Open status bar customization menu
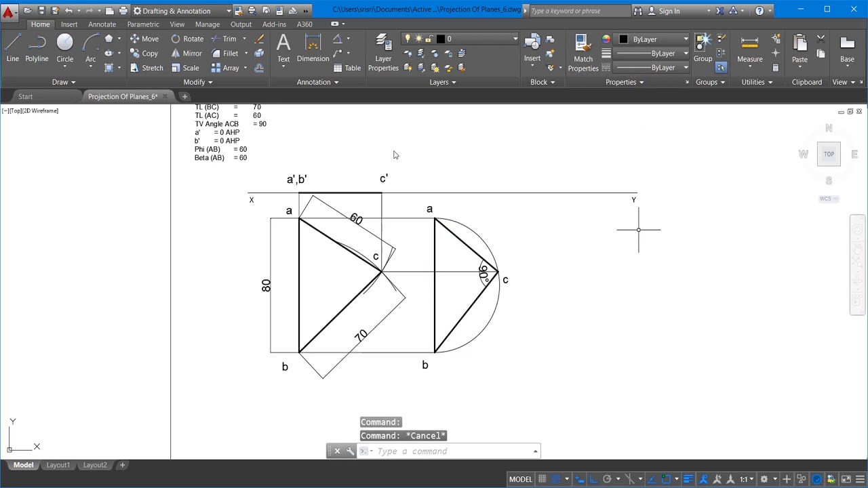This screenshot has width=868, height=488. 860,479
